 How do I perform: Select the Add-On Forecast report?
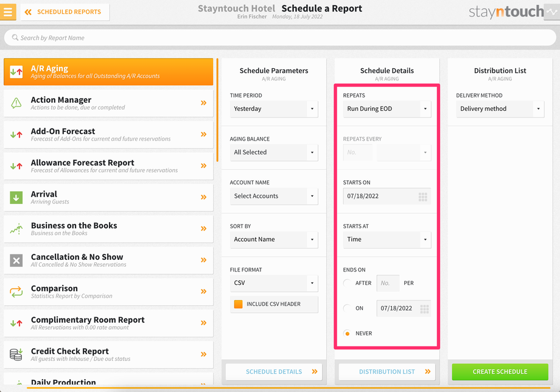click(x=108, y=135)
